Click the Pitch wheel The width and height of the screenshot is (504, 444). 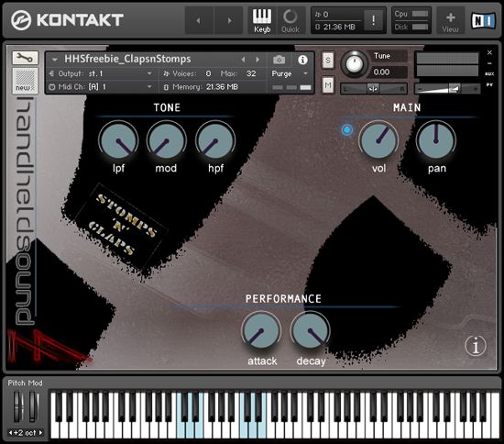[x=18, y=406]
